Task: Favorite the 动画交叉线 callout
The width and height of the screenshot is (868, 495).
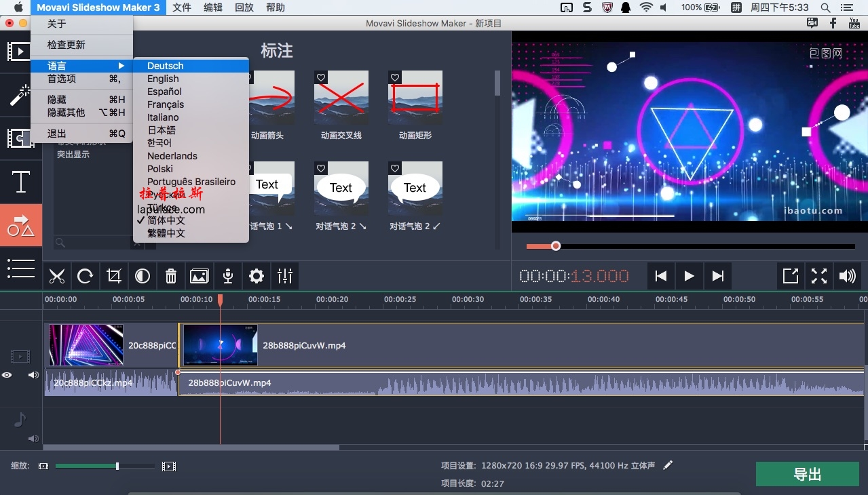Action: tap(321, 78)
